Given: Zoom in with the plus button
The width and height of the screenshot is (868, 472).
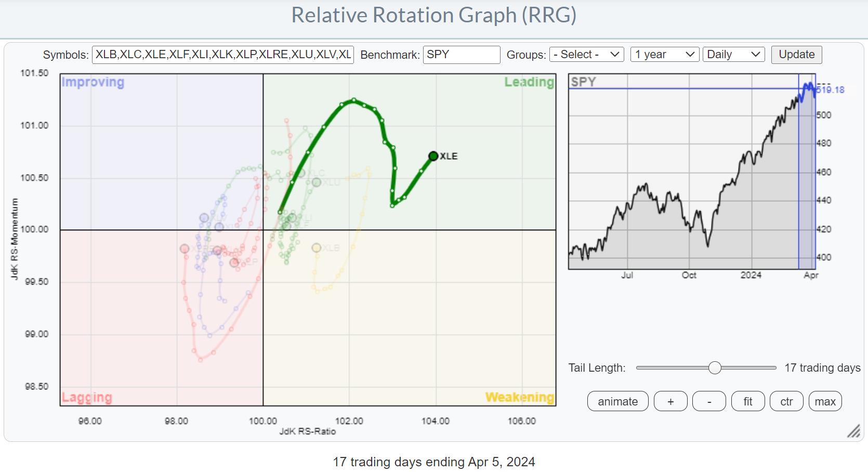Looking at the screenshot, I should click(670, 401).
